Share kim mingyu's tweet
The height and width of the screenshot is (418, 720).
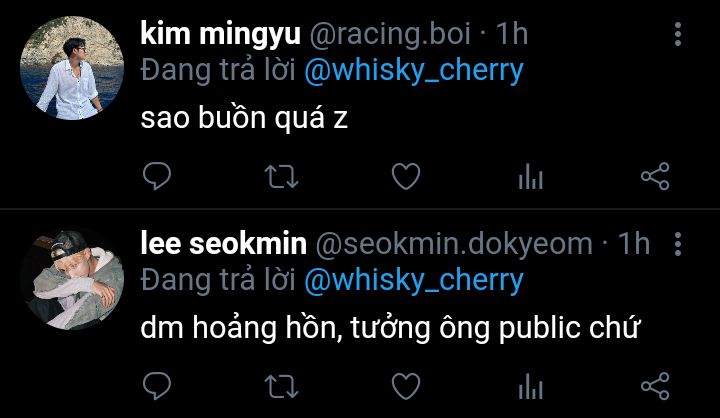[655, 176]
